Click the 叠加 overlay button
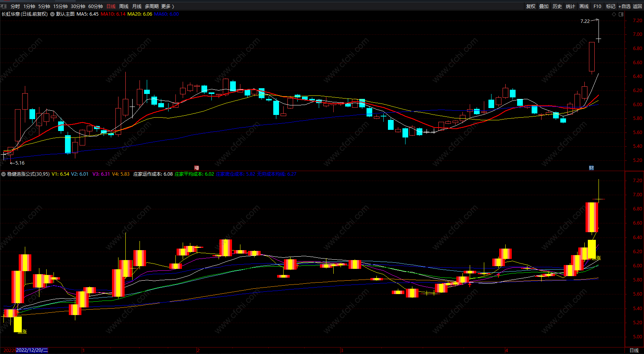Screen dimensions: 644x354 pyautogui.click(x=544, y=6)
